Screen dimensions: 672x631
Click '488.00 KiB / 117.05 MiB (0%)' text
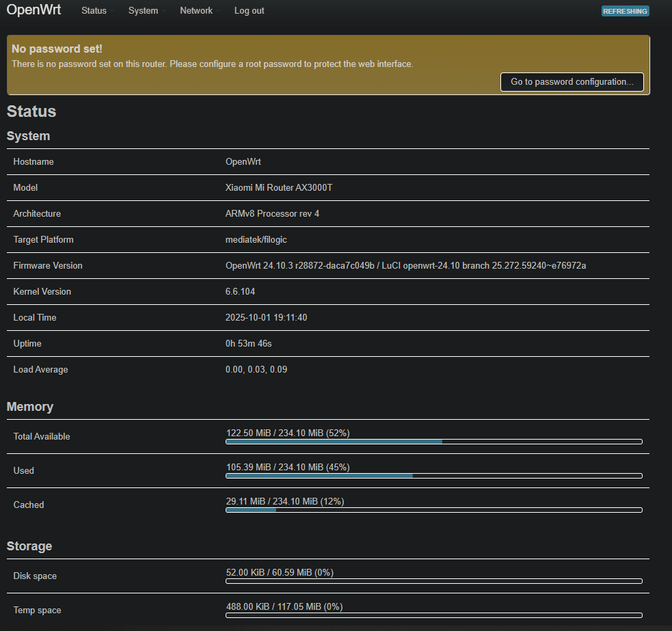(284, 607)
